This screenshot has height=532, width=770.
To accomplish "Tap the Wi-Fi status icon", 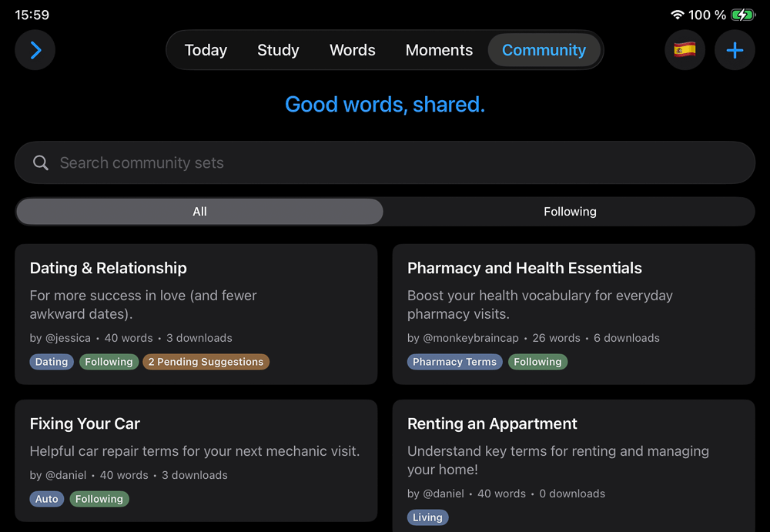I will [x=678, y=15].
